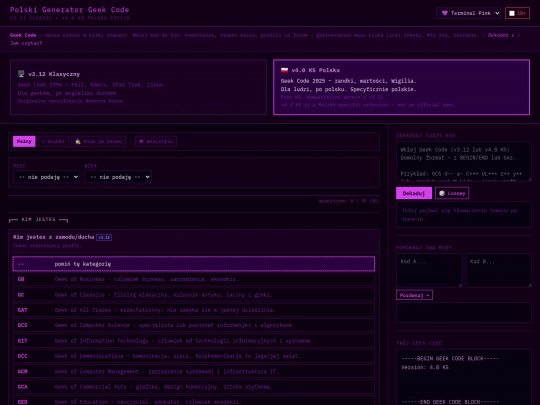The width and height of the screenshot is (540, 405).
Task: Click the 'Kod B...' comparison field
Action: (499, 270)
